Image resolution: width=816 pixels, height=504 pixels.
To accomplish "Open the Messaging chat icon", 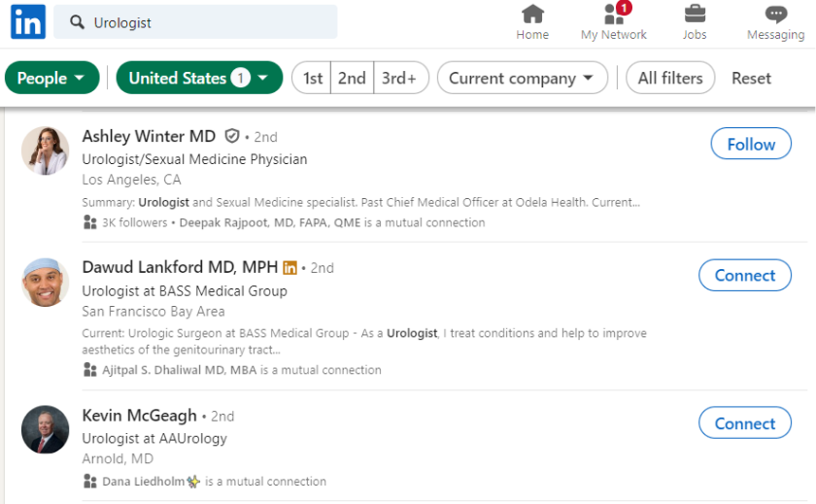I will [775, 15].
